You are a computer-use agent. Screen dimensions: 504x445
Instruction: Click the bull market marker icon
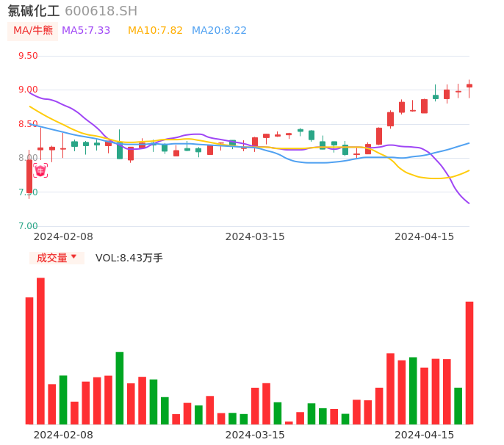point(40,170)
